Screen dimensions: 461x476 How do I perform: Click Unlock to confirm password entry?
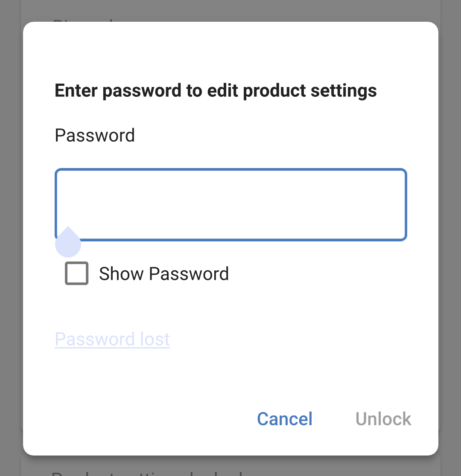tap(383, 418)
